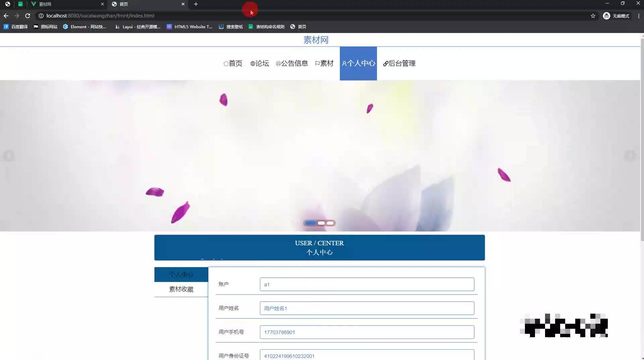The image size is (644, 360).
Task: Open the Element bookmark
Action: click(85, 27)
